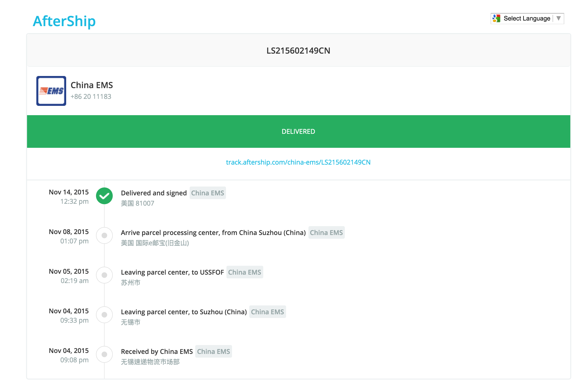Click the Nov 04 09:08 pm timeline circle
The height and width of the screenshot is (387, 588).
coord(104,354)
